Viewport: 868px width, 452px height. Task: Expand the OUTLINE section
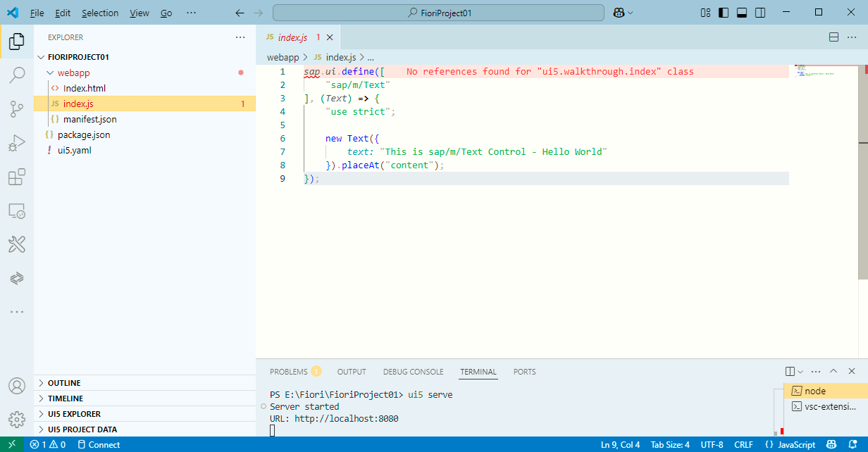pos(144,383)
